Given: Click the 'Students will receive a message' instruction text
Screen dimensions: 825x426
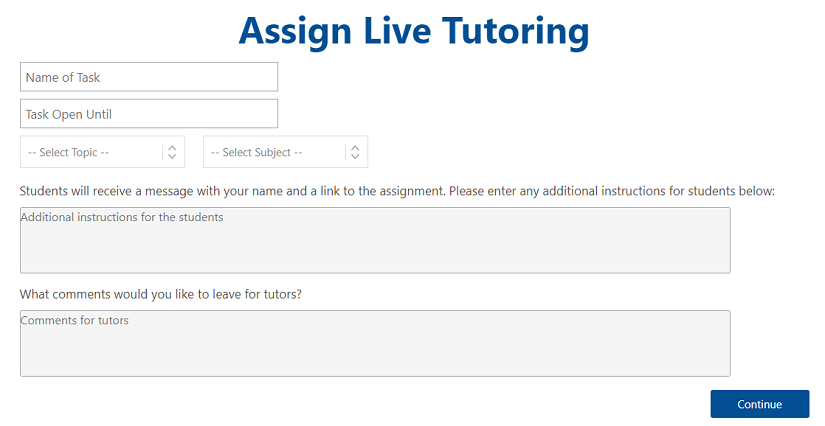Looking at the screenshot, I should coord(397,190).
